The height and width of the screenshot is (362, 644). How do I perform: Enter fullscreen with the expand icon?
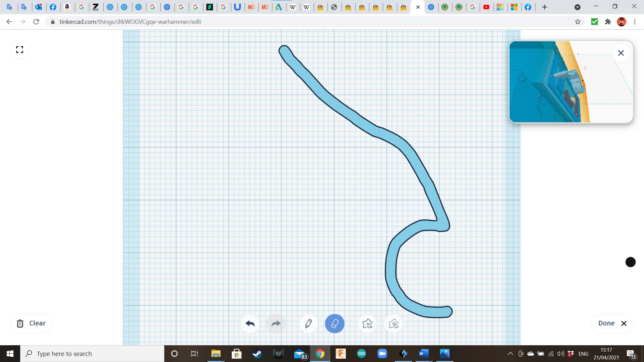pos(20,50)
